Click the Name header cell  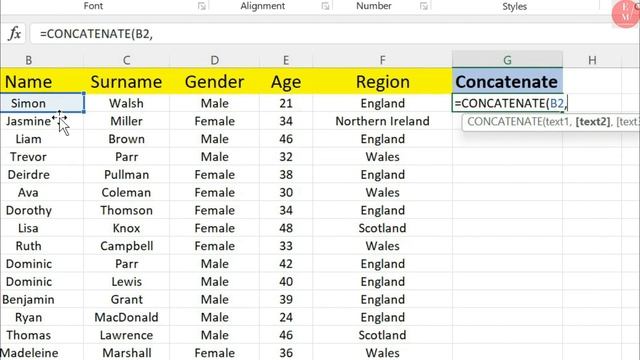[42, 82]
